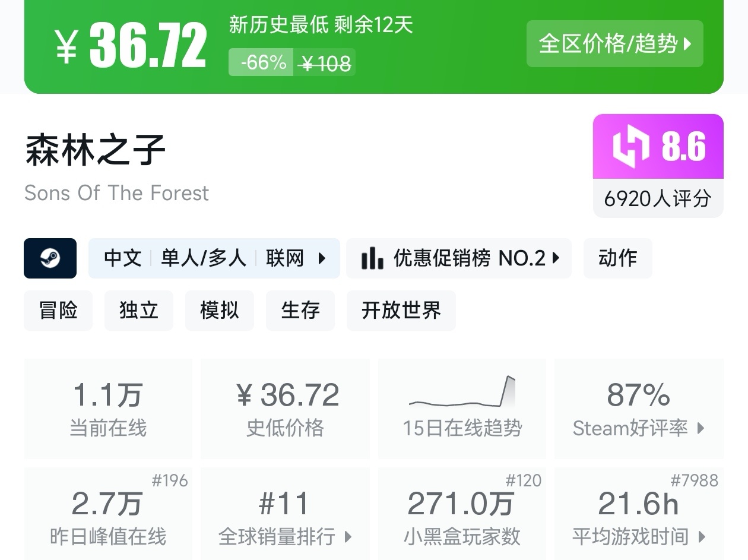
Task: Choose the 模拟 tag
Action: [219, 310]
